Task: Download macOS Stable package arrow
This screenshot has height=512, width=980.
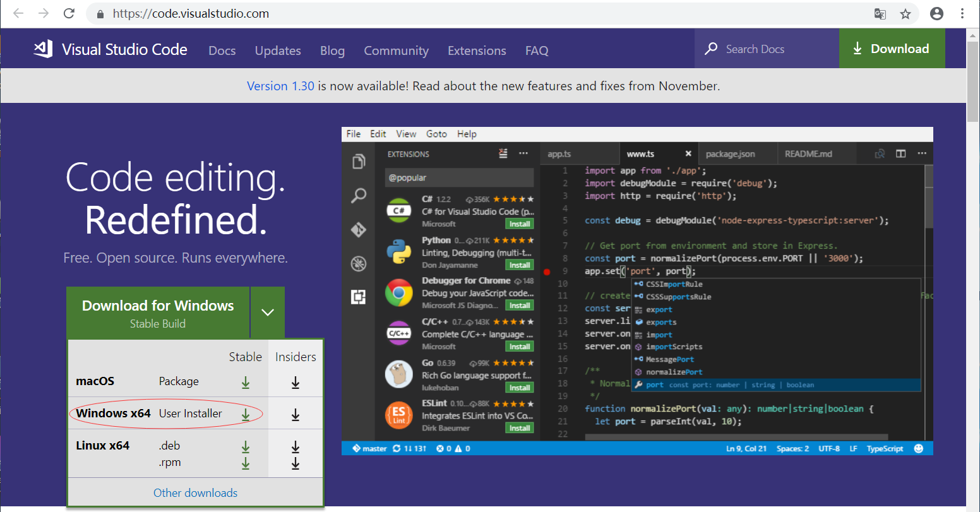Action: (x=246, y=382)
